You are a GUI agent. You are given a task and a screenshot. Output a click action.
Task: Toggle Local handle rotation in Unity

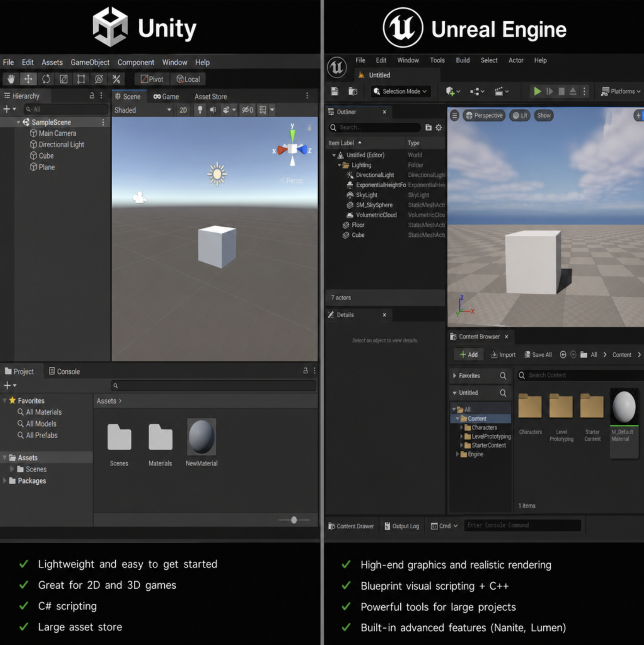coord(188,79)
